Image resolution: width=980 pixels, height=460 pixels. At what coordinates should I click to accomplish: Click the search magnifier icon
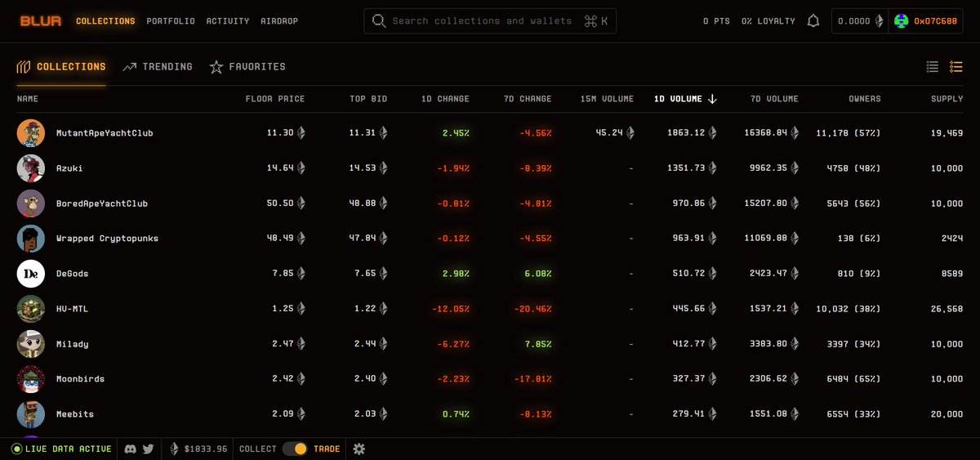(379, 21)
